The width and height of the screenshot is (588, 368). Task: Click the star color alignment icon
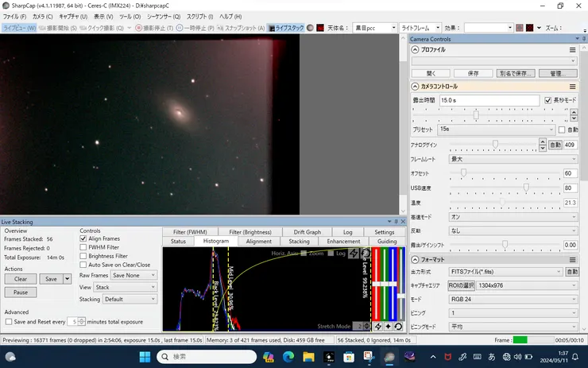tap(388, 327)
